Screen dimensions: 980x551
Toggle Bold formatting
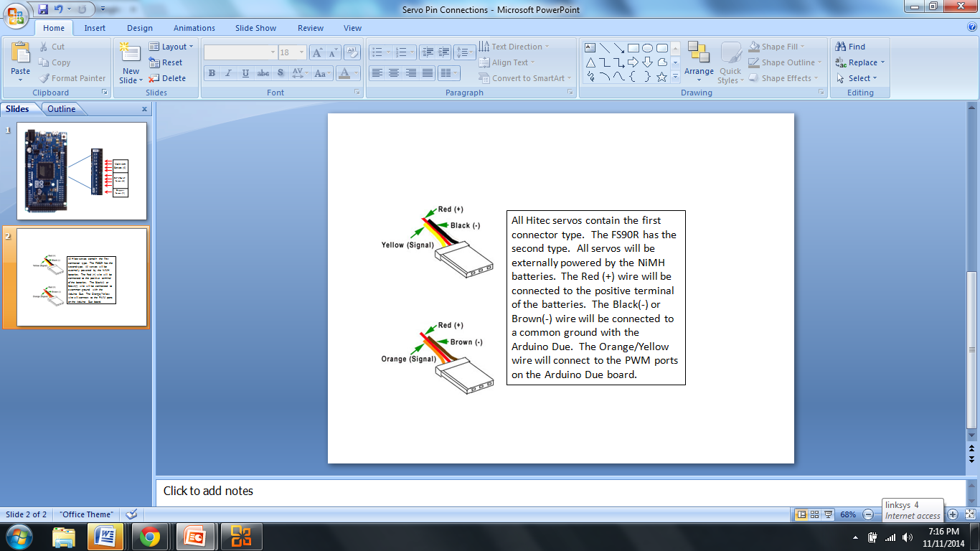(x=212, y=73)
